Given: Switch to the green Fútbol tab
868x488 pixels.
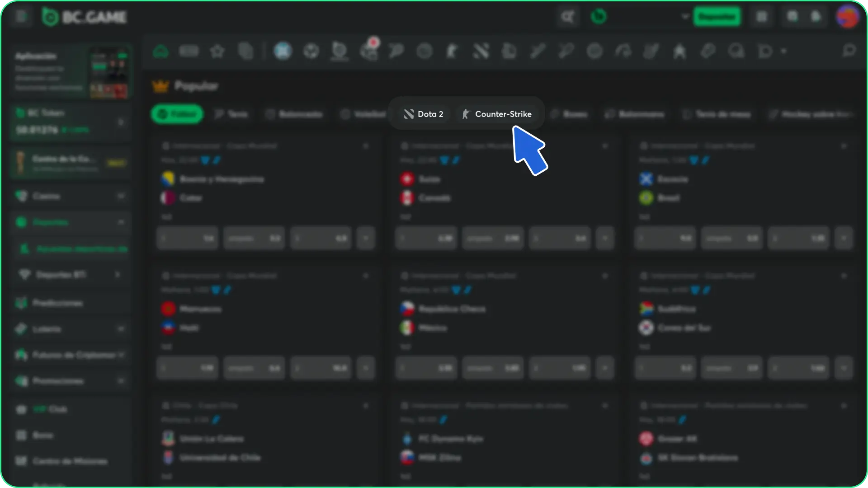Looking at the screenshot, I should pos(177,114).
